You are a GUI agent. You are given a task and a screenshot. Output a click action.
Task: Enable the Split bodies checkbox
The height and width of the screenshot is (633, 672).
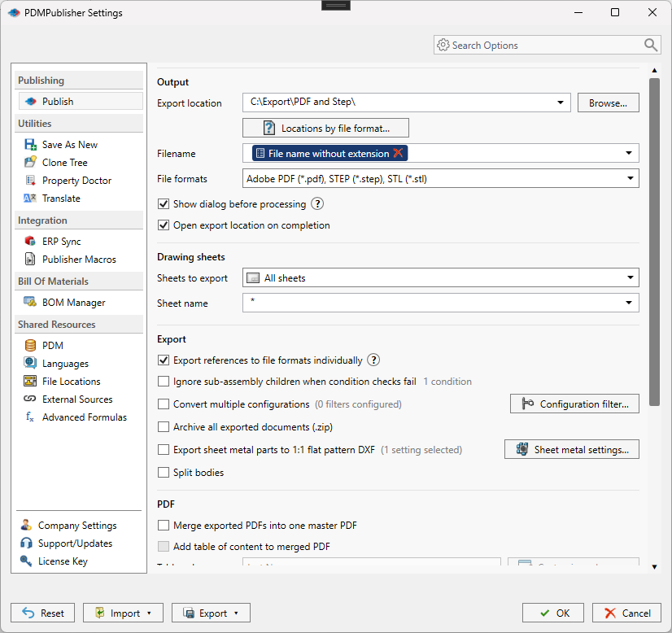(x=164, y=472)
